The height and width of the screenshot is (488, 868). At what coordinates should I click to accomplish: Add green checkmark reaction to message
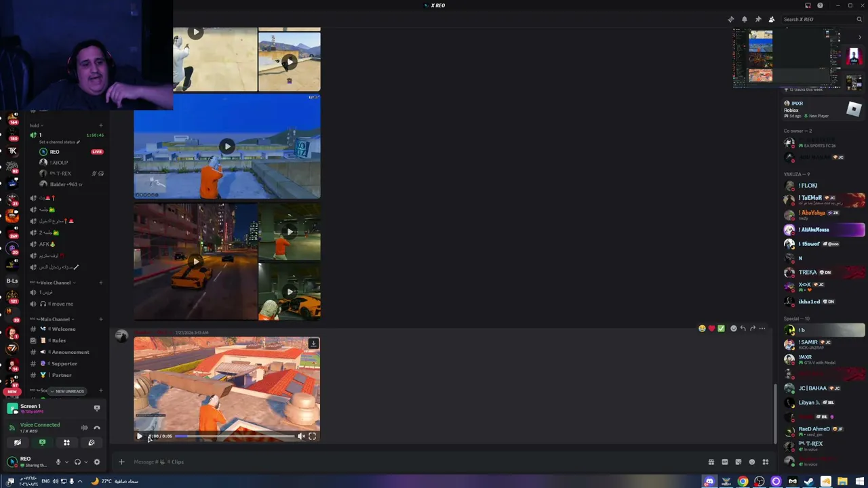(x=721, y=329)
